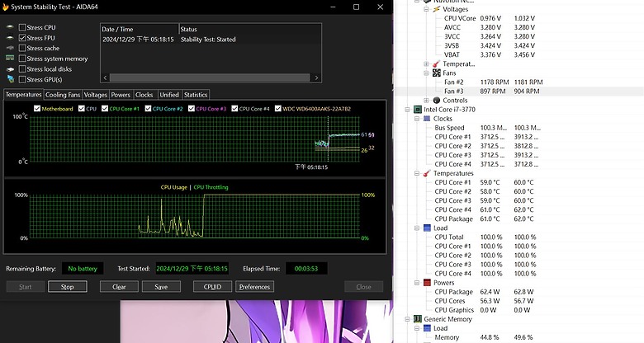644x343 pixels.
Task: Expand the Controls tree node
Action: [x=426, y=100]
